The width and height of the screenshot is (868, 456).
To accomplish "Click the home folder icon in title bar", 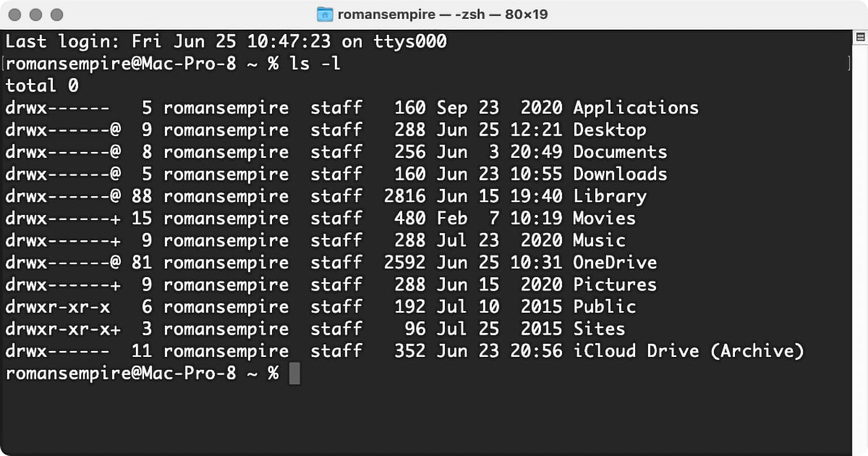I will tap(325, 14).
